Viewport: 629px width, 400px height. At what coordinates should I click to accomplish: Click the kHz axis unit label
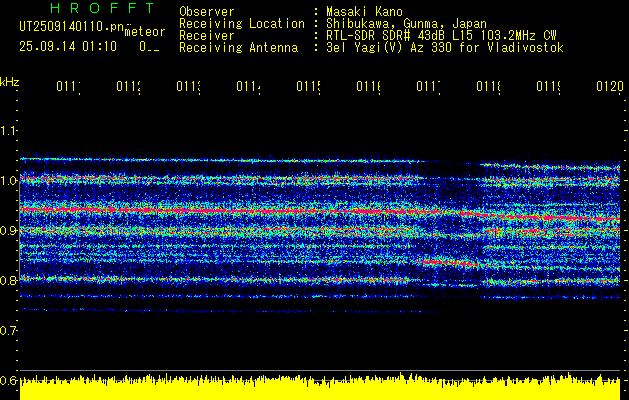pyautogui.click(x=9, y=82)
